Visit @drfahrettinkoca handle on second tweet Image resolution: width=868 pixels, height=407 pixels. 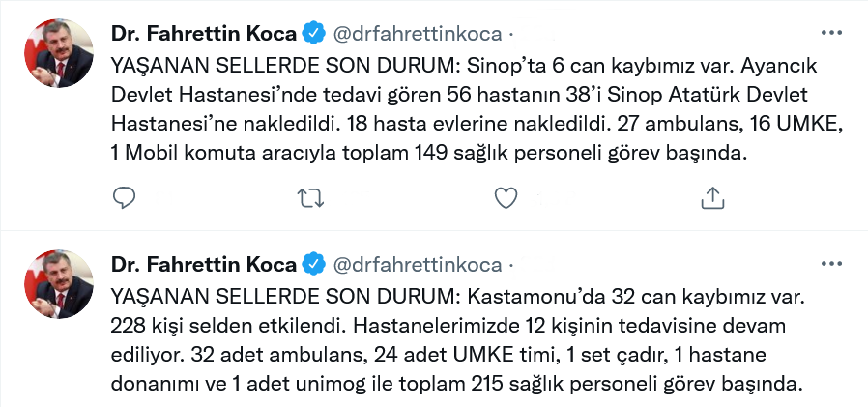click(417, 265)
